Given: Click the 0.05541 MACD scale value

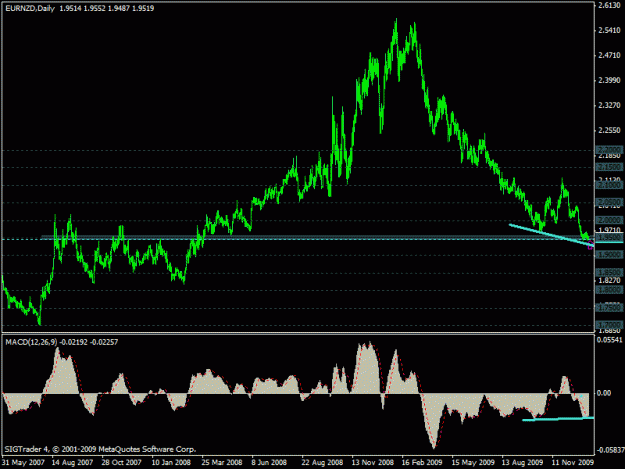Looking at the screenshot, I should [x=610, y=340].
